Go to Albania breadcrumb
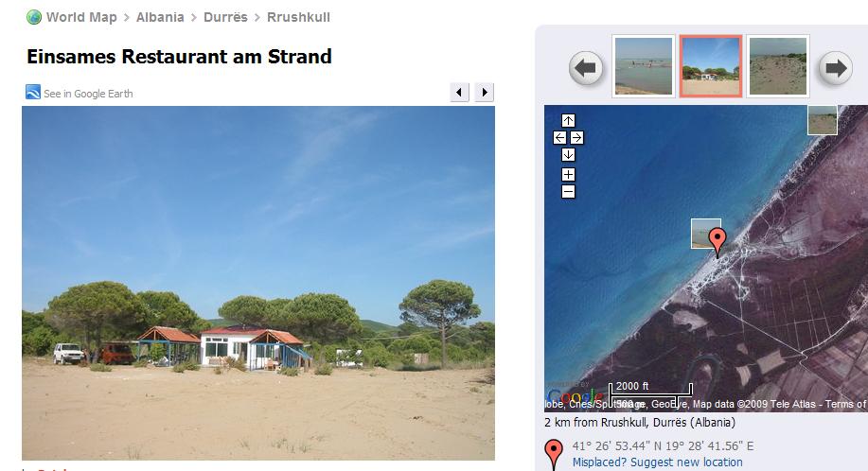The height and width of the screenshot is (471, 868). [x=160, y=17]
